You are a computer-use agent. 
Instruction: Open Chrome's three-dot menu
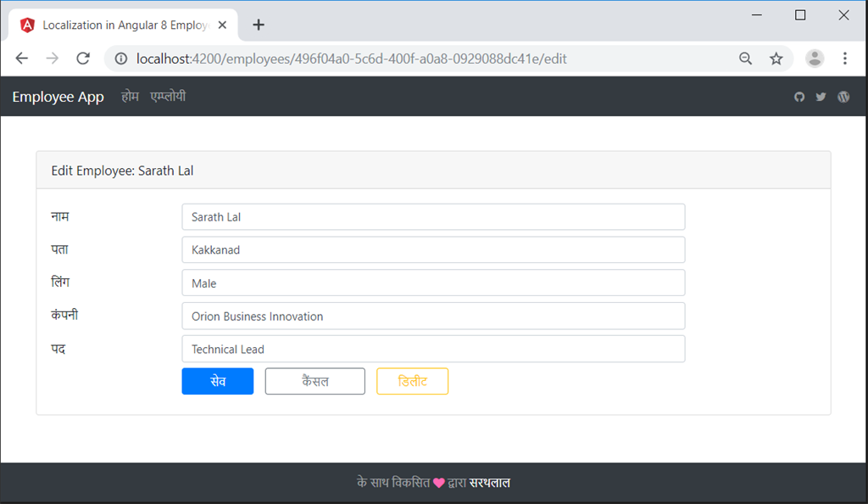point(845,59)
